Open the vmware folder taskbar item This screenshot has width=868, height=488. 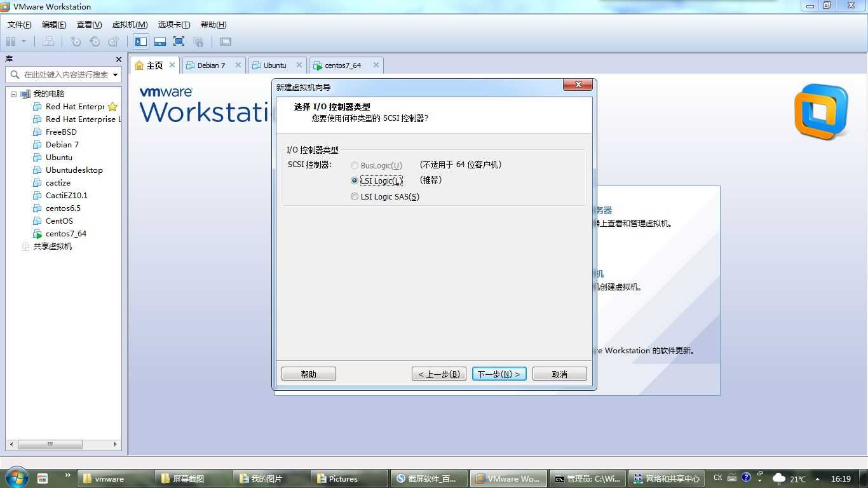tap(116, 479)
